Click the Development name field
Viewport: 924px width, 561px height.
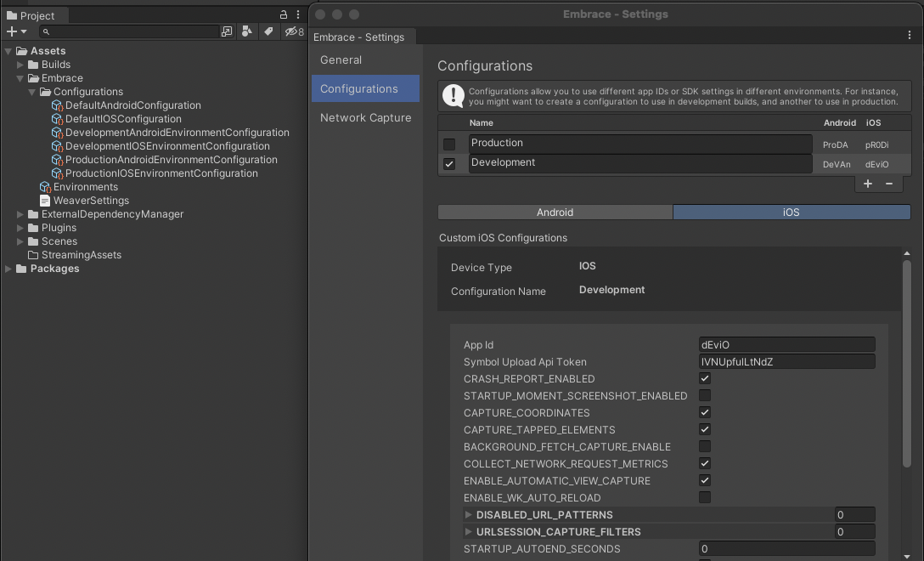click(640, 163)
